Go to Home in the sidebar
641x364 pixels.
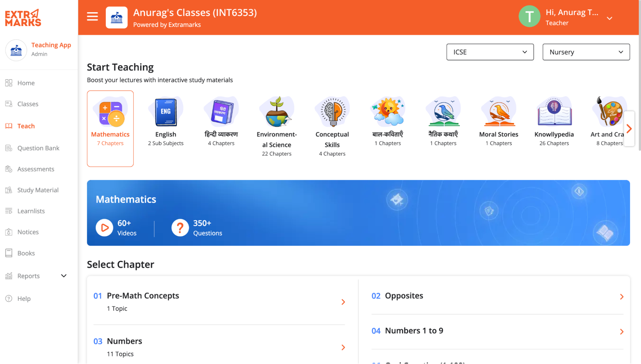coord(26,83)
